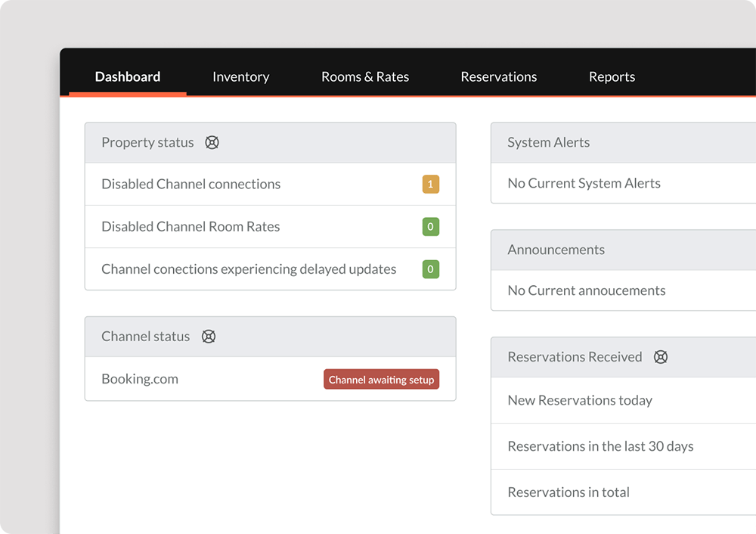Select Disabled Channel connections row text
The height and width of the screenshot is (534, 756).
pyautogui.click(x=191, y=184)
